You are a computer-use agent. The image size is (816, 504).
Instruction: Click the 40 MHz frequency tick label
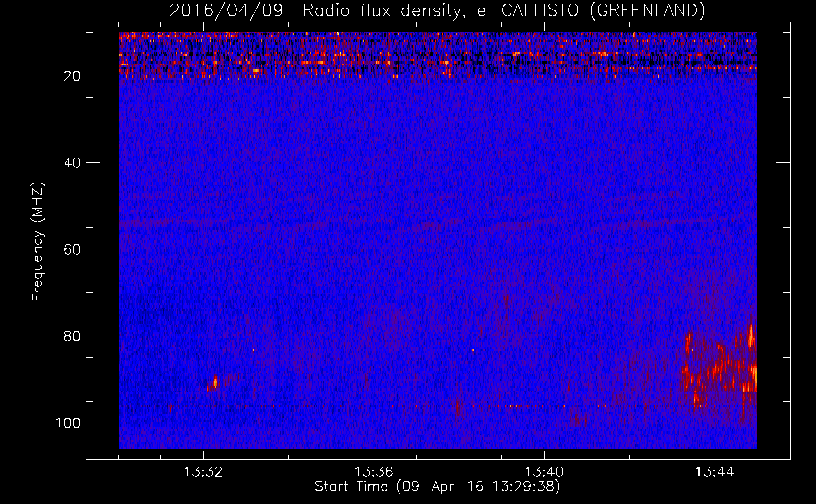(x=73, y=163)
